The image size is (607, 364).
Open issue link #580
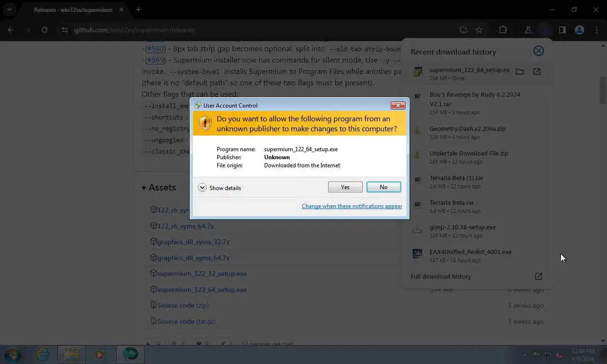coord(155,49)
